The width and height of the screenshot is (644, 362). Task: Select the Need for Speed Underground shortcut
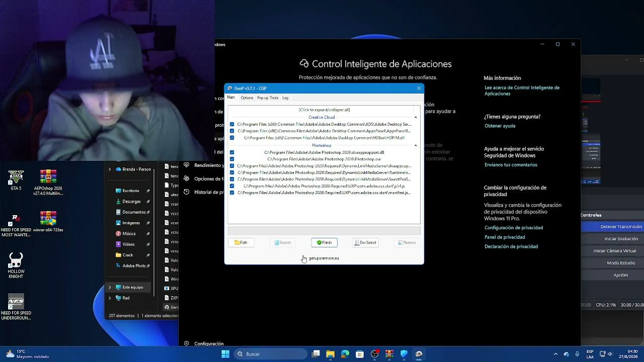16,307
